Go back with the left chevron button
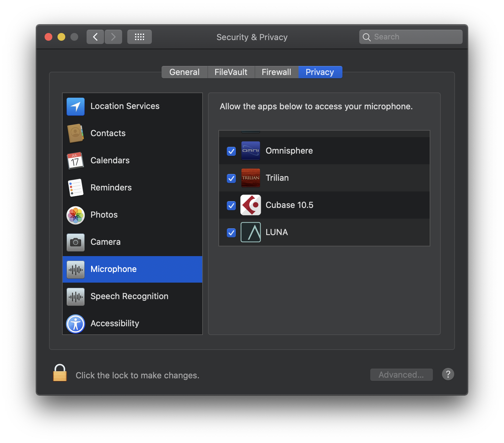Viewport: 504px width, 443px height. pos(95,37)
